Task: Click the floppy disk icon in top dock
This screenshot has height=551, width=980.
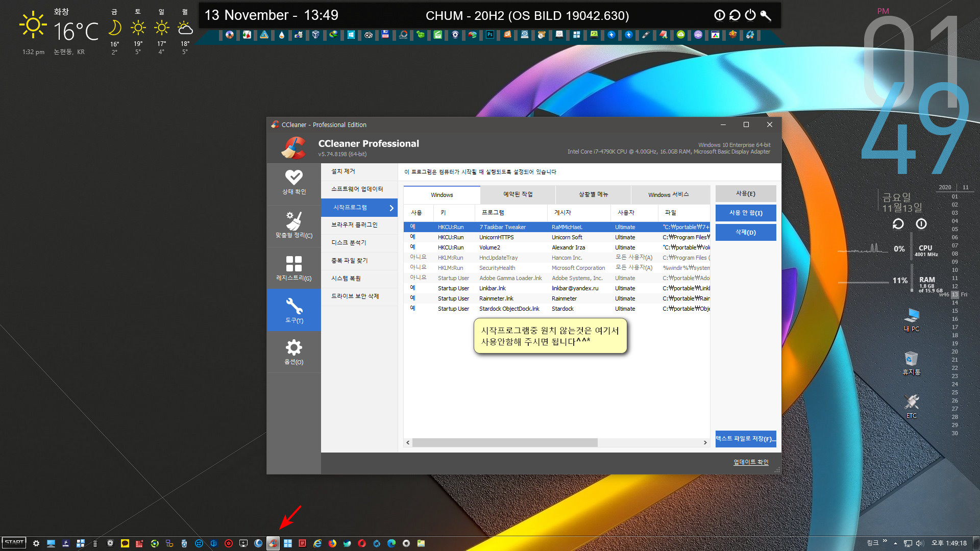Action: [385, 35]
